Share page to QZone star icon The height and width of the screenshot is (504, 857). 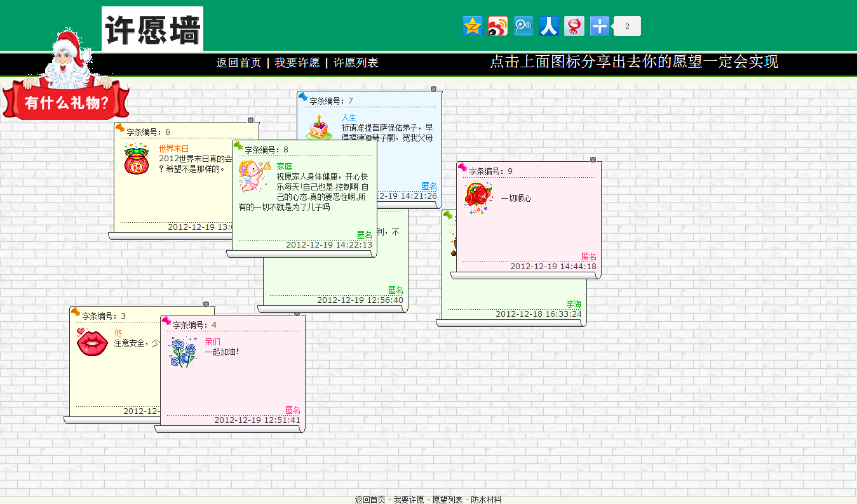472,26
